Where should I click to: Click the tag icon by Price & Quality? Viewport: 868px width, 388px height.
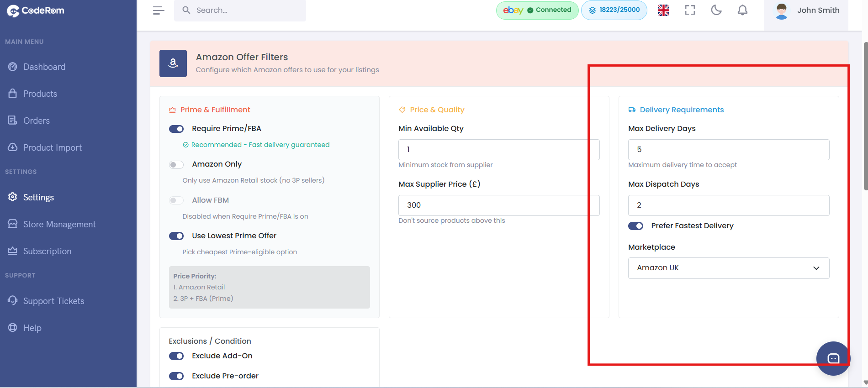(402, 110)
